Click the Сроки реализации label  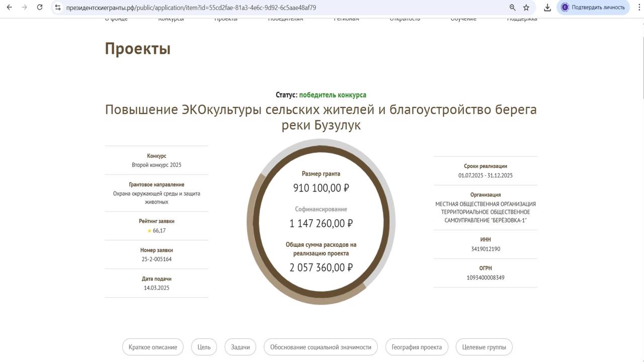point(486,166)
